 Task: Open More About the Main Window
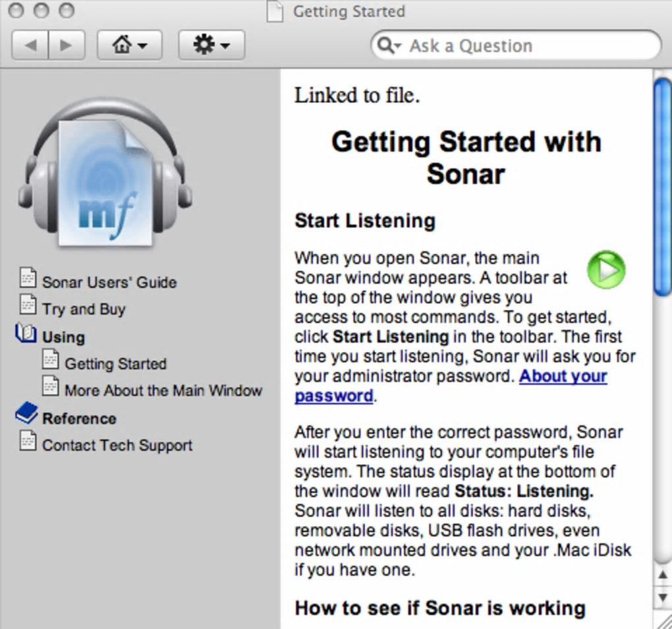point(163,390)
